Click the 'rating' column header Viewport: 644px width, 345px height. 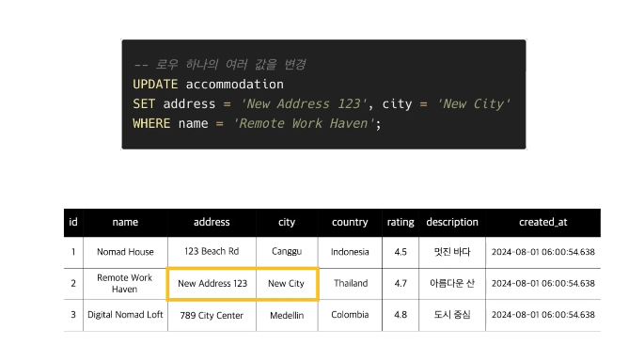tap(401, 222)
